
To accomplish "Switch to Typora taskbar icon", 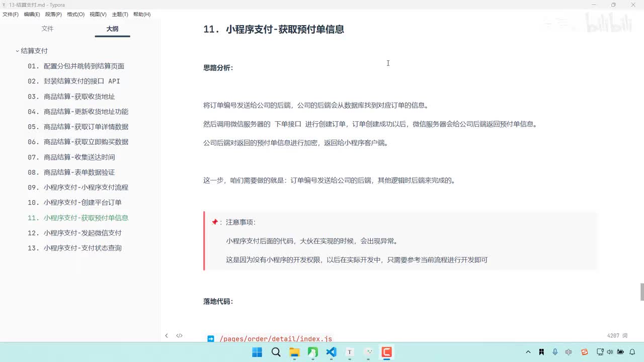I will point(350,352).
